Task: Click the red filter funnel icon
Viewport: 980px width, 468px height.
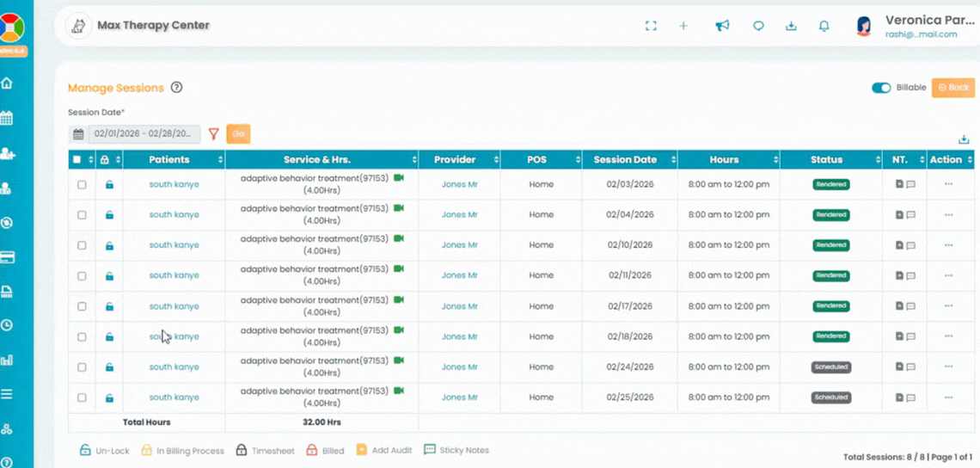Action: (214, 134)
